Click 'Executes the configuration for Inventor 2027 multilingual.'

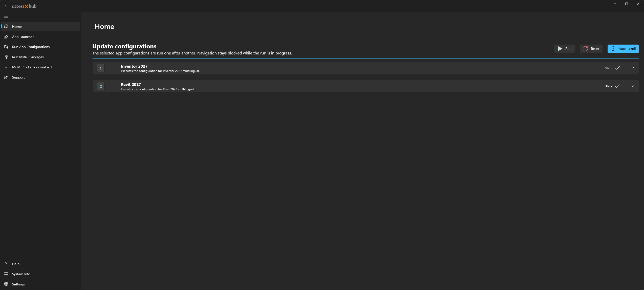pos(160,71)
